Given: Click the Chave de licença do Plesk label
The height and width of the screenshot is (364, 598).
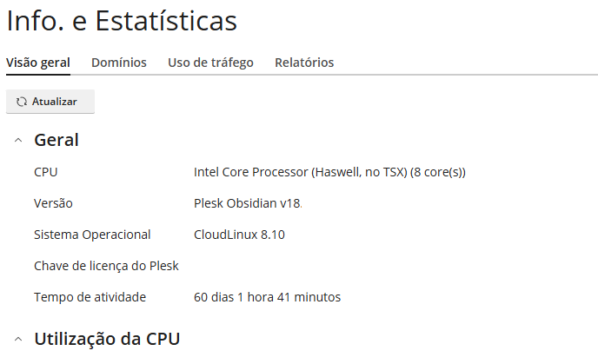Looking at the screenshot, I should [x=106, y=266].
